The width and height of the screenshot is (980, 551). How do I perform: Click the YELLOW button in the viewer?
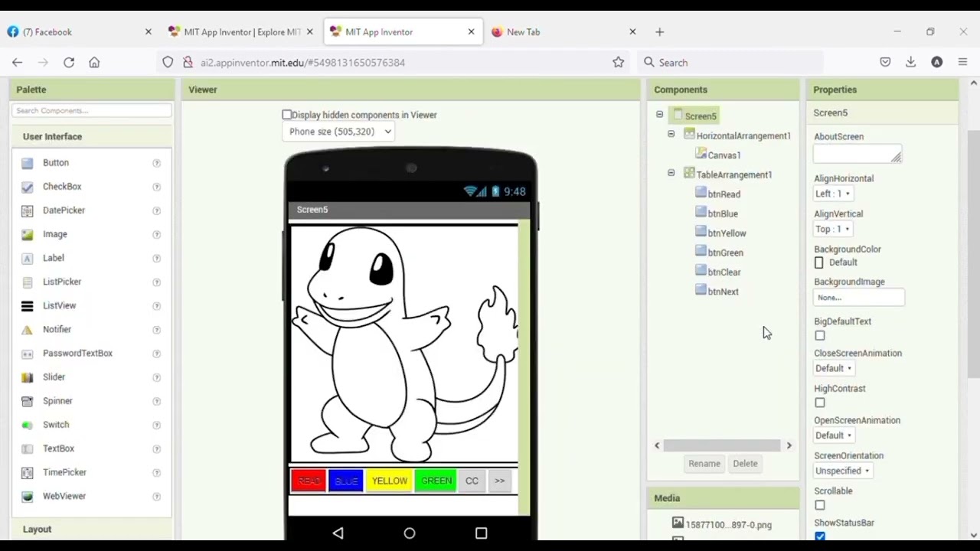click(390, 481)
